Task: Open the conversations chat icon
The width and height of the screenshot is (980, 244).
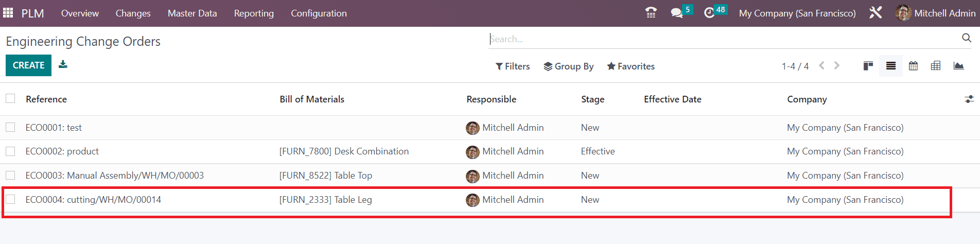Action: point(677,13)
